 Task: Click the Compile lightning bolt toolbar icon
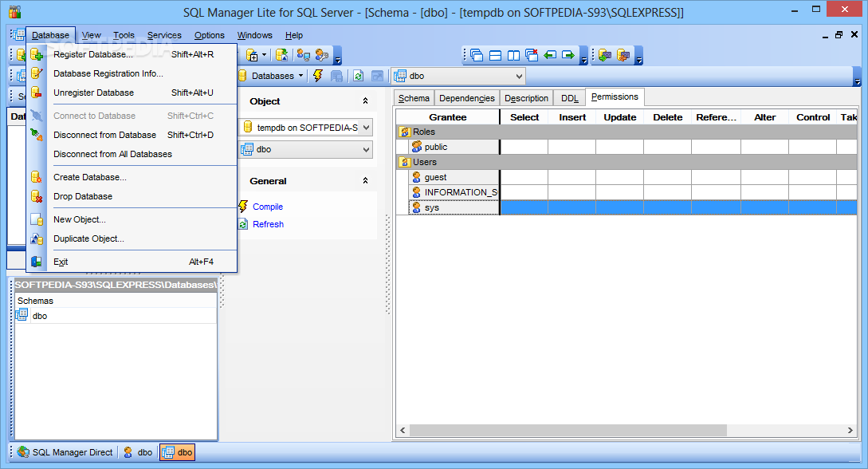coord(318,76)
